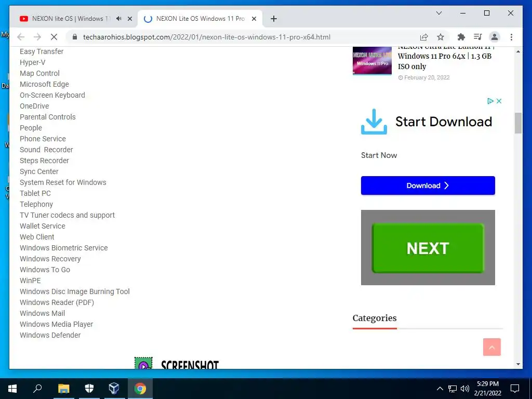Viewport: 532px width, 399px height.
Task: Click 'Hyper-V' list text
Action: click(x=32, y=62)
